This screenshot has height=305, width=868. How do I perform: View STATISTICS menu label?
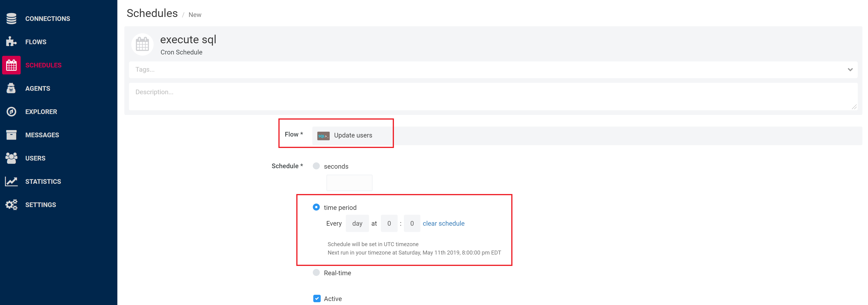point(43,182)
